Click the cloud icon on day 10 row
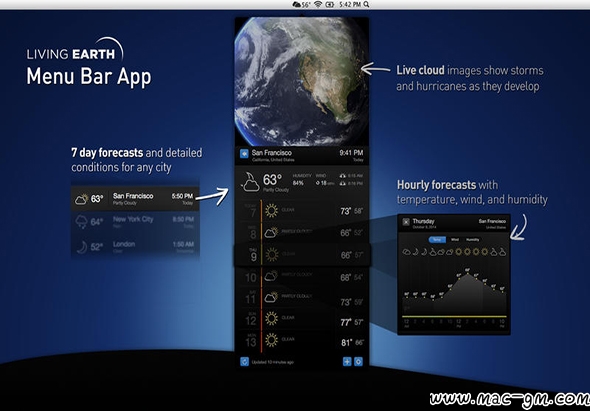 coord(271,277)
